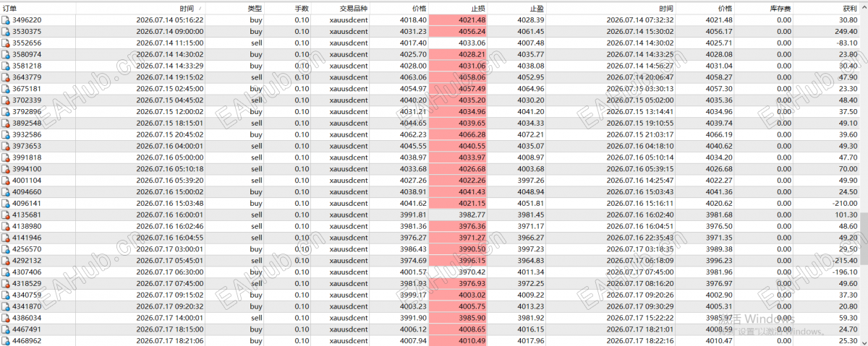Select order number 4467491
868x346 pixels.
[x=27, y=329]
